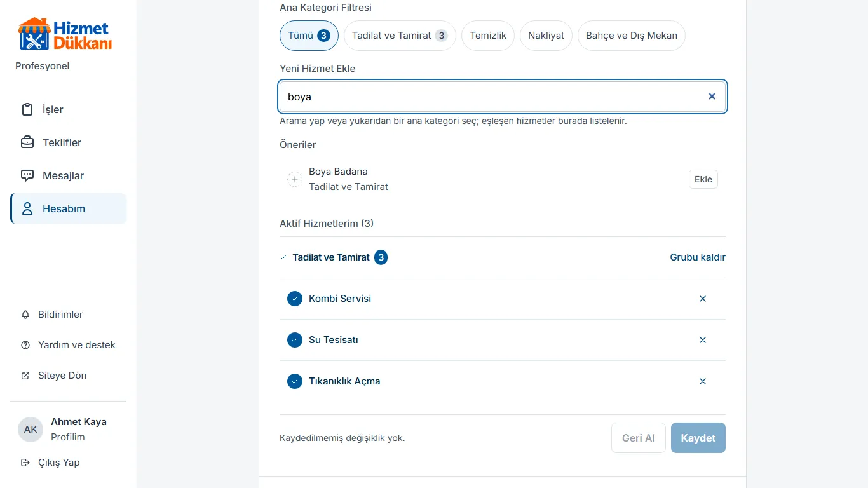Image resolution: width=868 pixels, height=488 pixels.
Task: Toggle the Tıkanıklık Açma checkmark
Action: tap(295, 381)
